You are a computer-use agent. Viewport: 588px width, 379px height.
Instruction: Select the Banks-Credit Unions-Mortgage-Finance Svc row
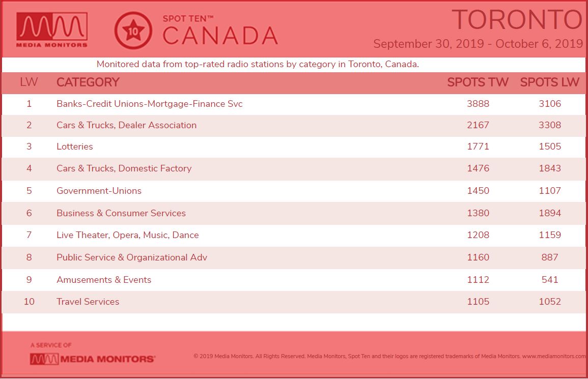coord(294,104)
